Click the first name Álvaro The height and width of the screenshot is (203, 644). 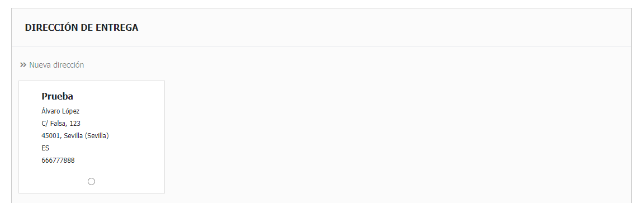click(50, 111)
